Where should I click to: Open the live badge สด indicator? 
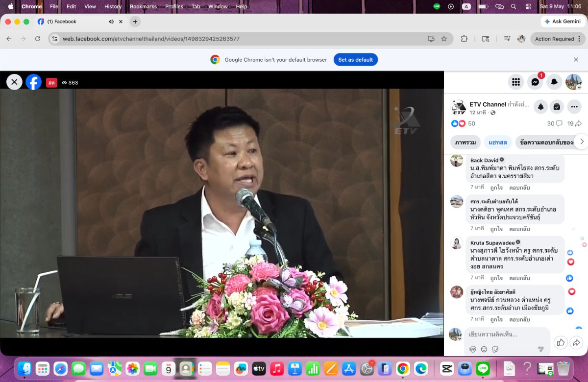click(x=51, y=83)
